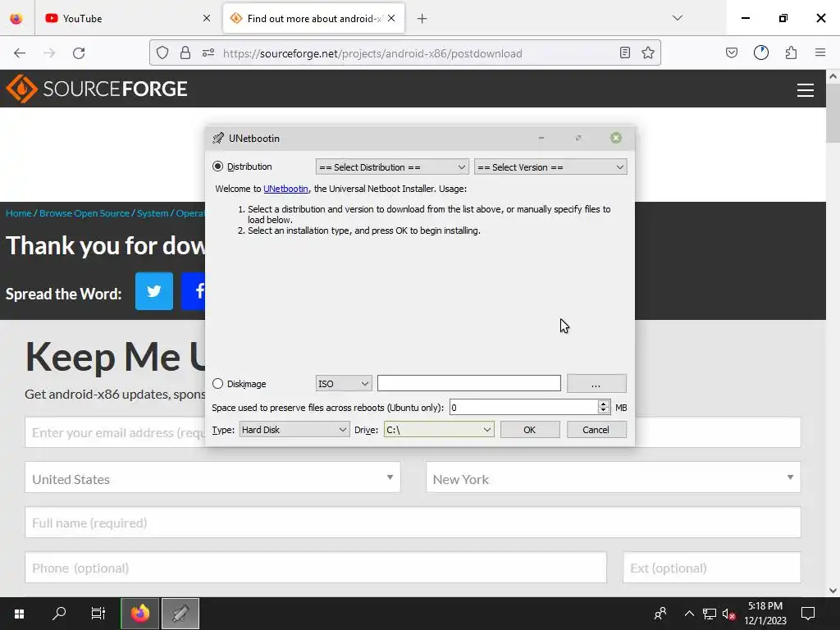Screen dimensions: 840x630
Task: Share on Facebook button
Action: 194,291
